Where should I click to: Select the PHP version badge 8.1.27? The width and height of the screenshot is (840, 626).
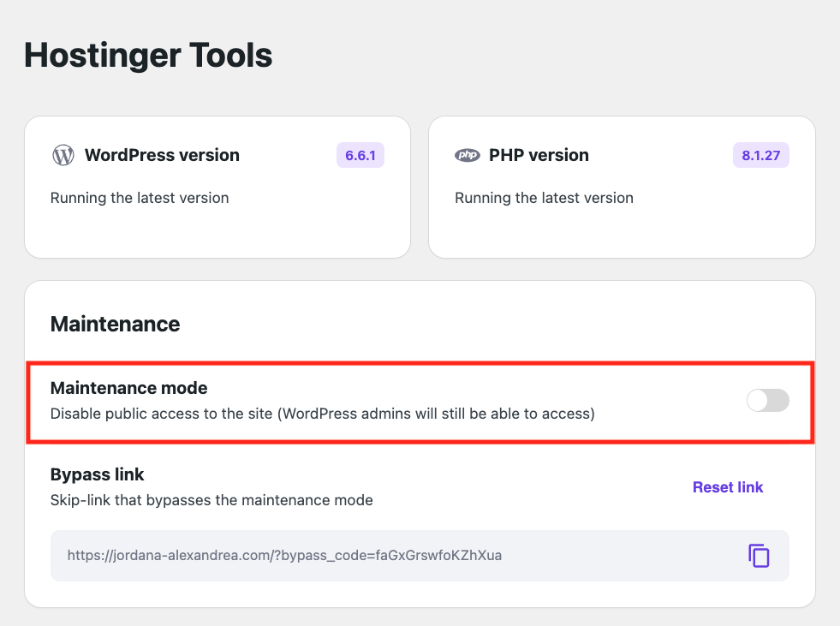coord(760,155)
